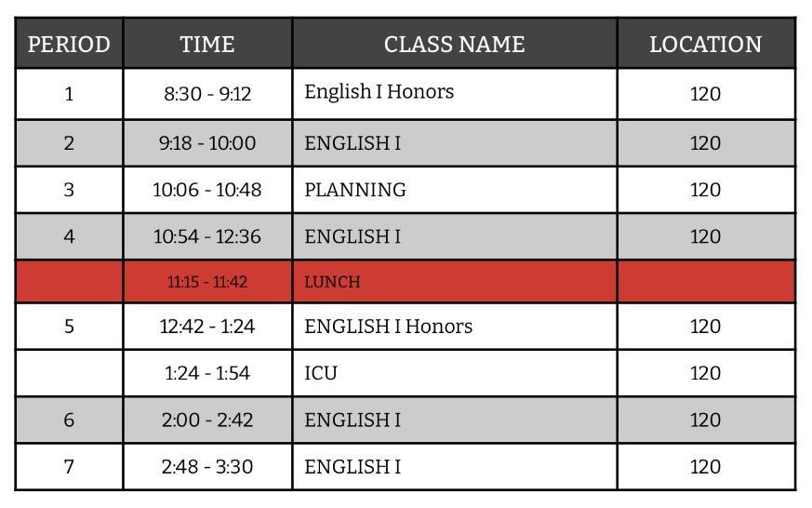812x508 pixels.
Task: Click the 8:30 - 9:12 time cell
Action: click(207, 94)
